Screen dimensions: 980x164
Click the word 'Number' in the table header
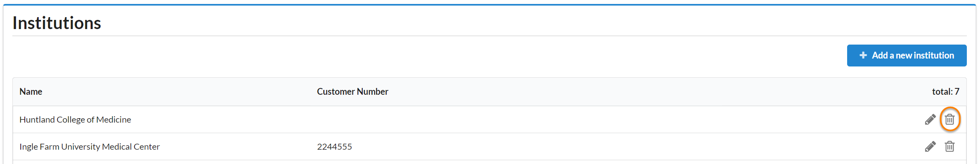(372, 92)
